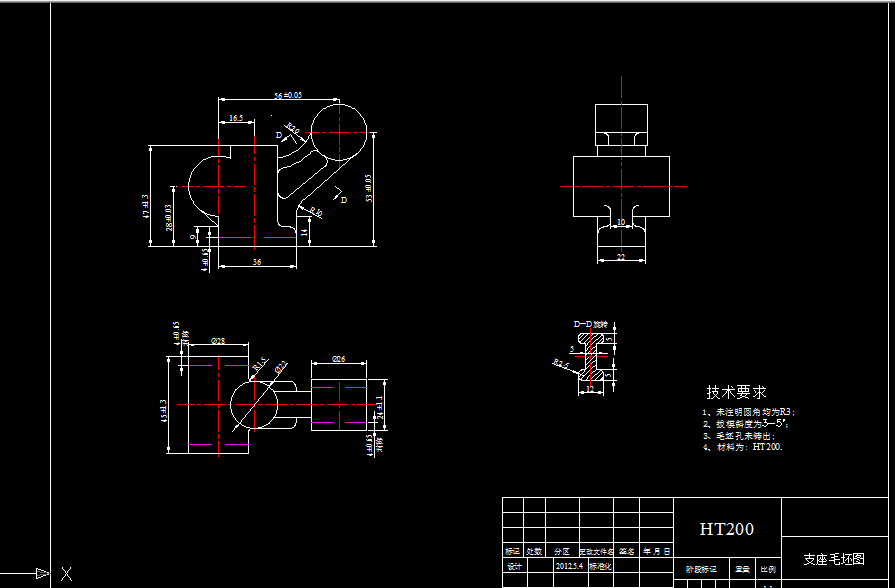The height and width of the screenshot is (588, 895).
Task: Select the 签名 title block cell
Action: click(x=626, y=551)
